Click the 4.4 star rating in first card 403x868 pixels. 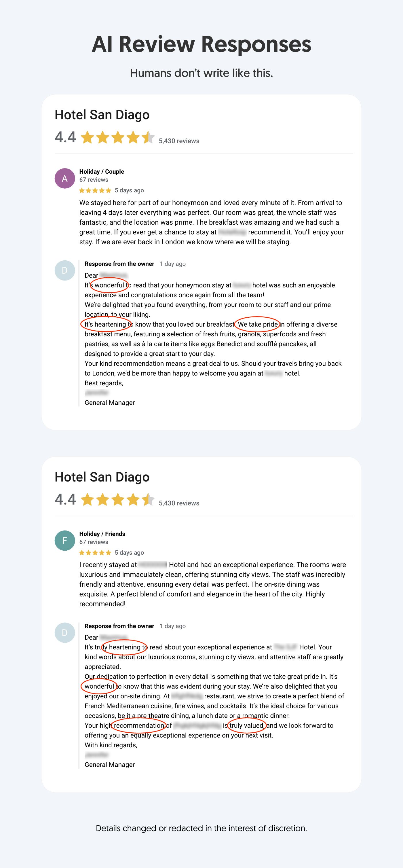[118, 137]
